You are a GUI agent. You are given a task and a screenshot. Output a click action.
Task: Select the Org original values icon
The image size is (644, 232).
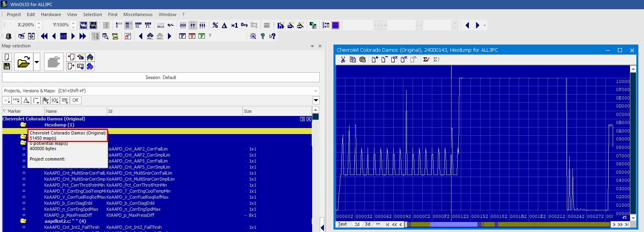pos(244,25)
